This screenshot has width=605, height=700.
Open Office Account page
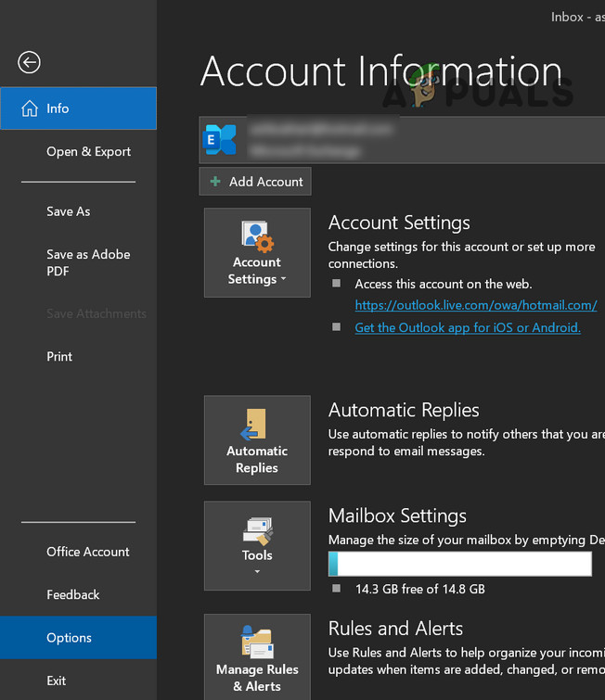pyautogui.click(x=88, y=552)
